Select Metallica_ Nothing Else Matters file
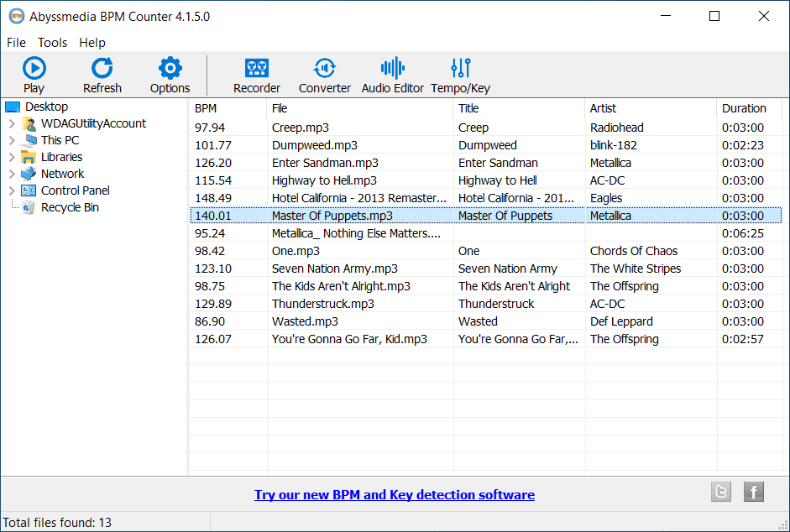The height and width of the screenshot is (532, 790). point(486,233)
